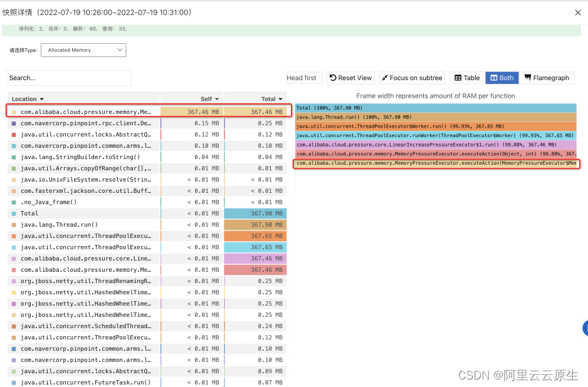
Task: Select the Total row in table
Action: point(147,213)
